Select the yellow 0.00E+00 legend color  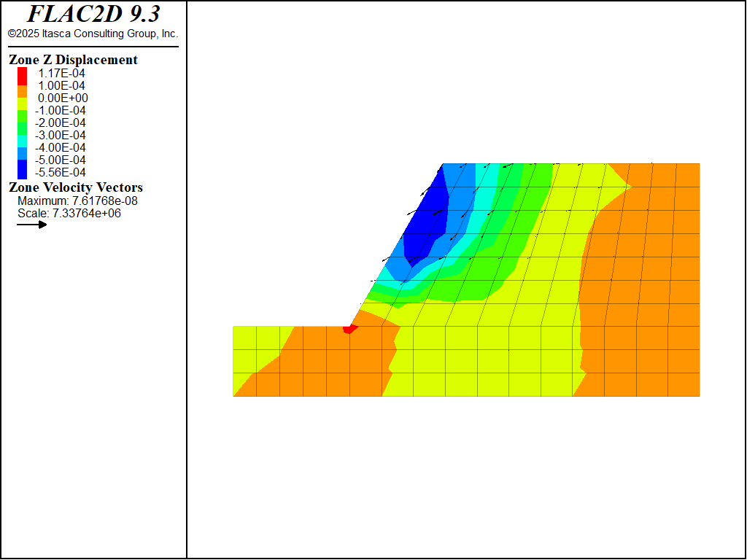click(x=23, y=98)
